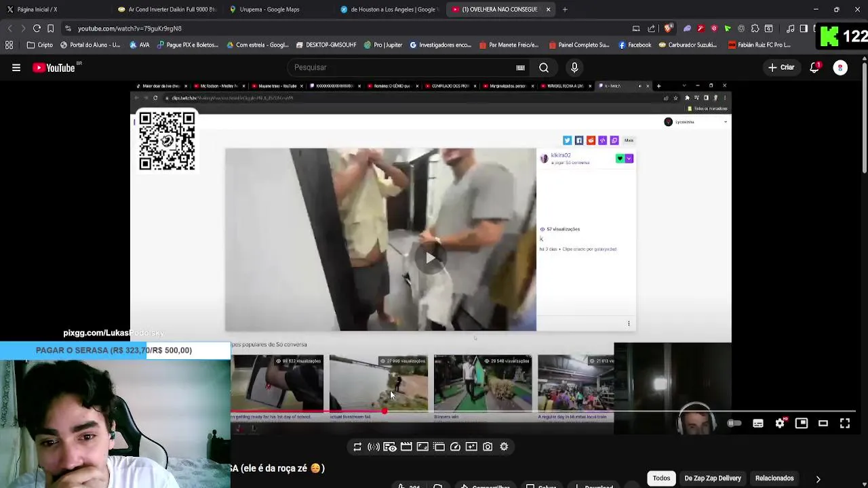Open the Facebook bookmark
Viewport: 868px width, 488px height.
click(x=635, y=45)
